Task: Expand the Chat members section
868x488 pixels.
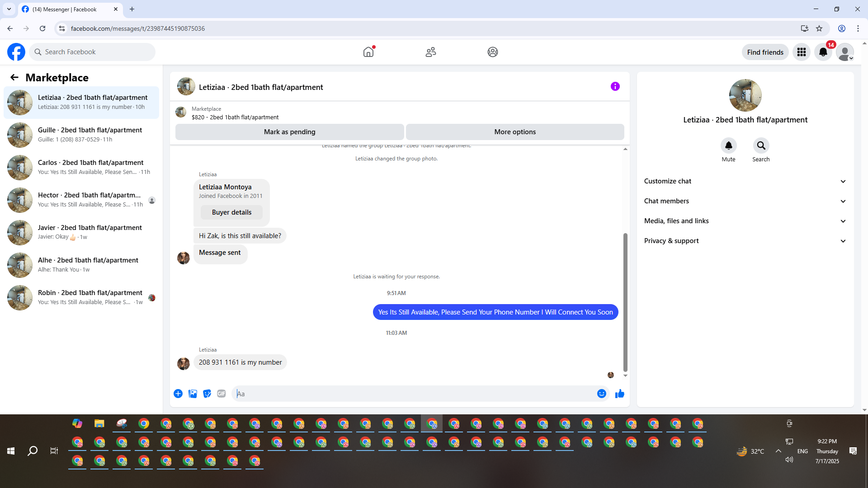Action: pos(745,201)
